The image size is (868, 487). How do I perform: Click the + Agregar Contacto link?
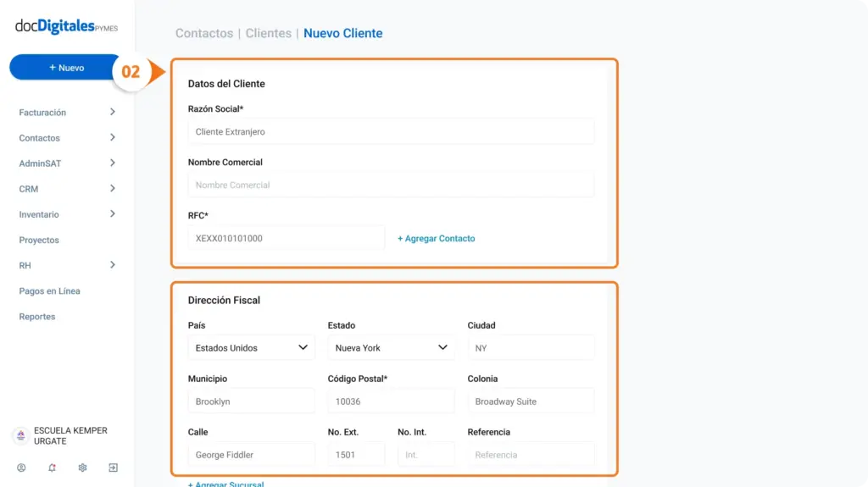coord(437,239)
